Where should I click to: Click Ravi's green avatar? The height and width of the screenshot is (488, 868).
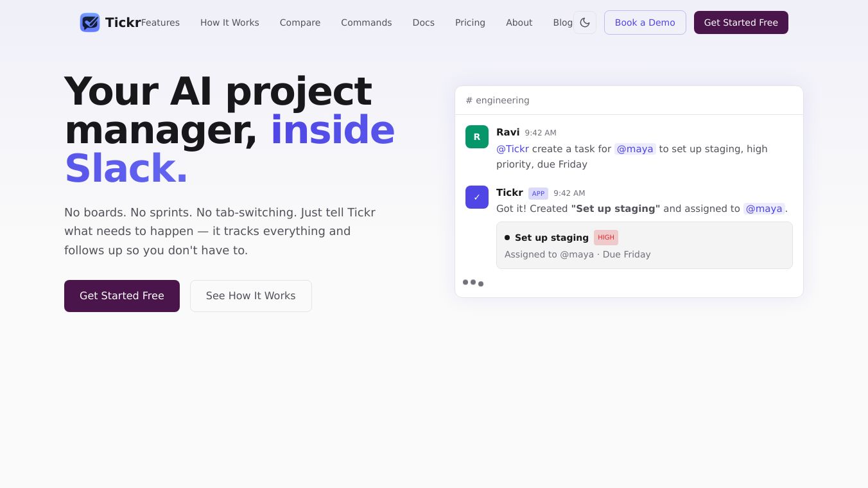pos(477,137)
